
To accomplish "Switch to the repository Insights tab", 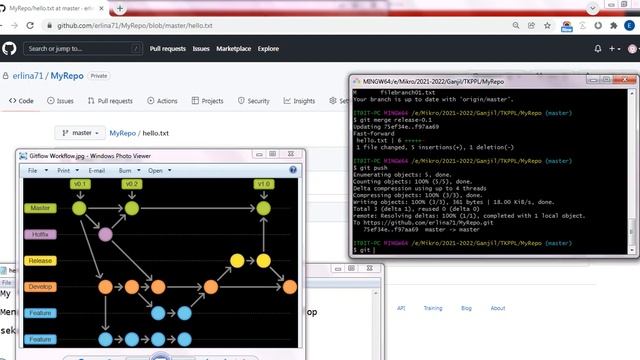I will pos(299,101).
